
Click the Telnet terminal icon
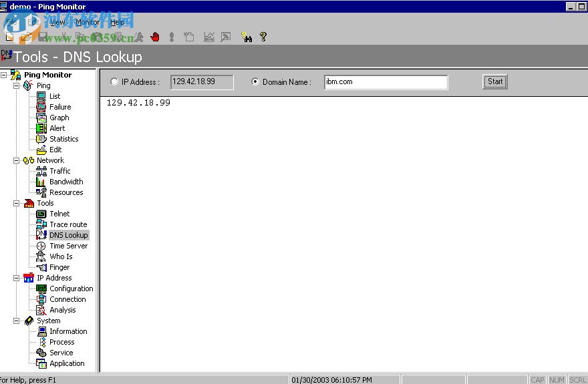tap(41, 214)
